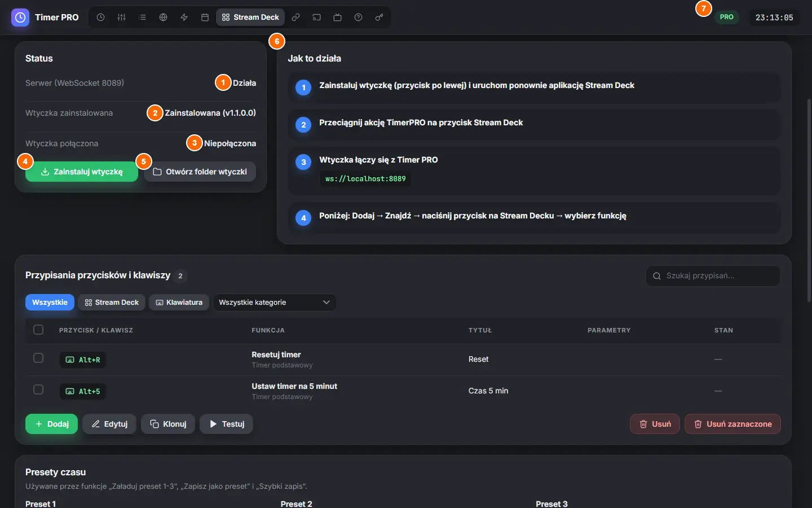Click the ws://localhost:8089 address chip

pyautogui.click(x=365, y=179)
